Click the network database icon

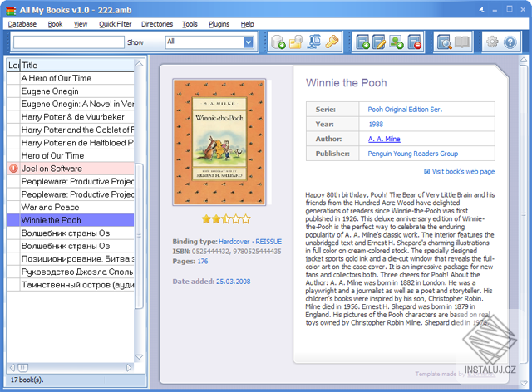314,42
